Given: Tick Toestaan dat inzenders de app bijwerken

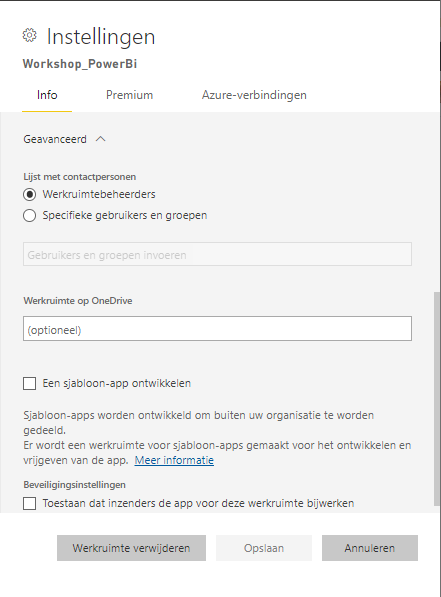Looking at the screenshot, I should point(30,503).
